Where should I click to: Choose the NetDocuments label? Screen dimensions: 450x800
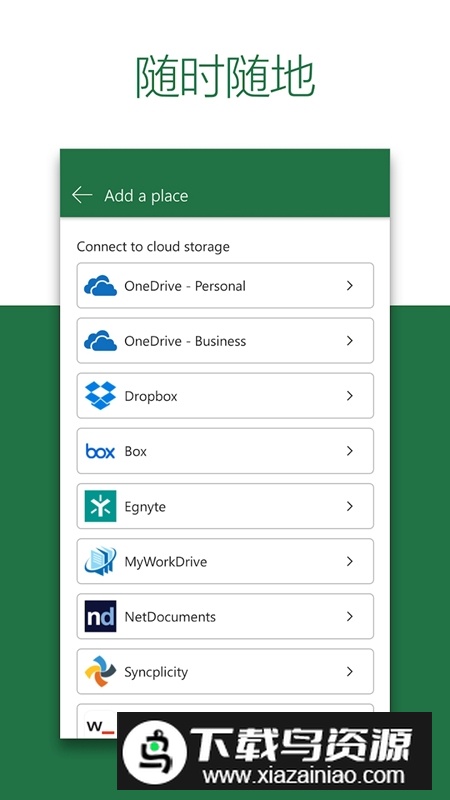point(170,616)
